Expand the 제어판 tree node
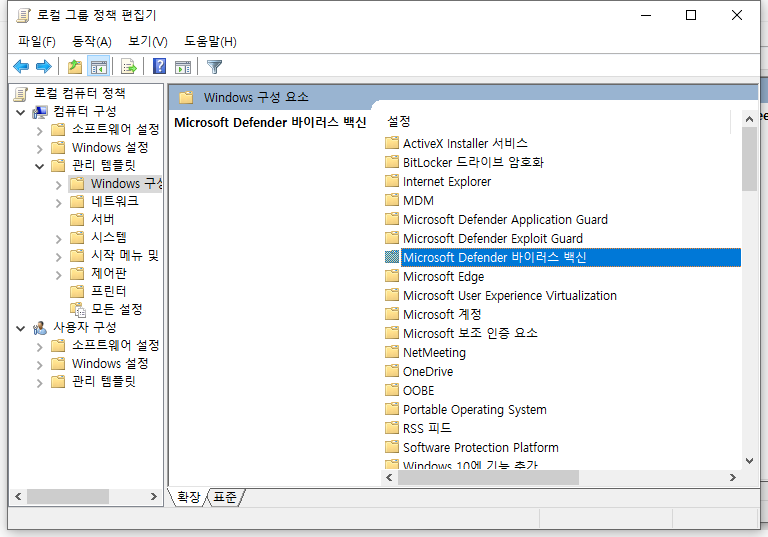 click(x=58, y=275)
